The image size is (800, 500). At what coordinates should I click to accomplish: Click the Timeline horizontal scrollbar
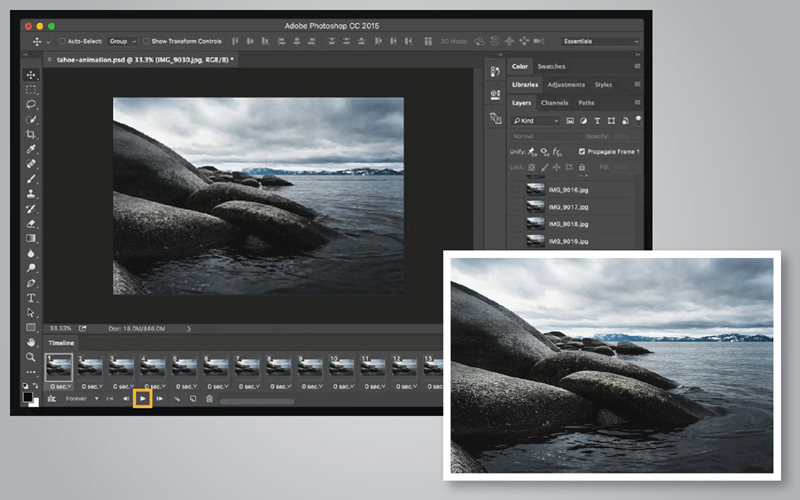click(257, 402)
